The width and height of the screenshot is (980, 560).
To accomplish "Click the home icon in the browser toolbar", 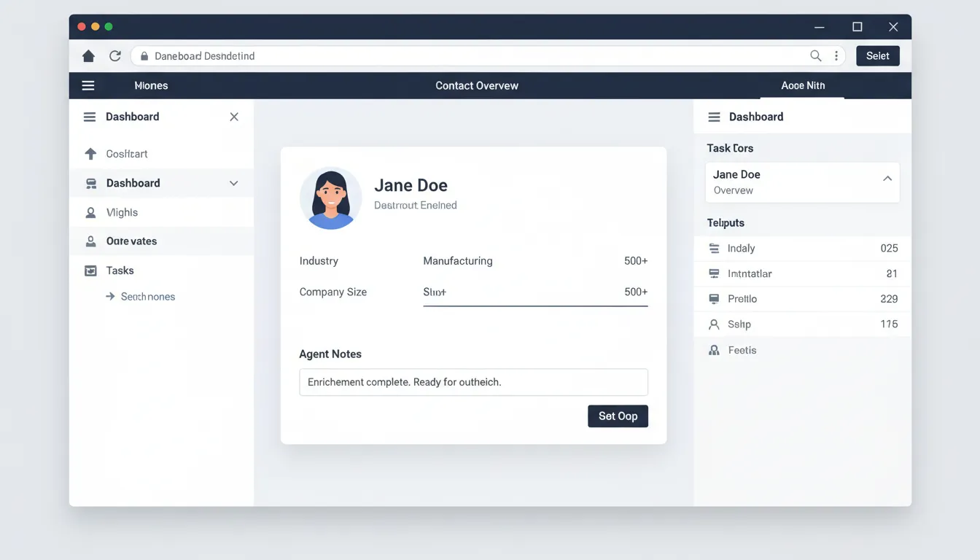I will [88, 55].
